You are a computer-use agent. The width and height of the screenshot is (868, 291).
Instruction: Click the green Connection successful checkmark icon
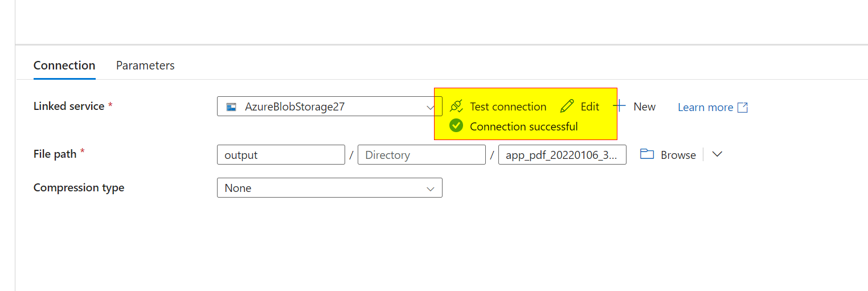coord(456,126)
